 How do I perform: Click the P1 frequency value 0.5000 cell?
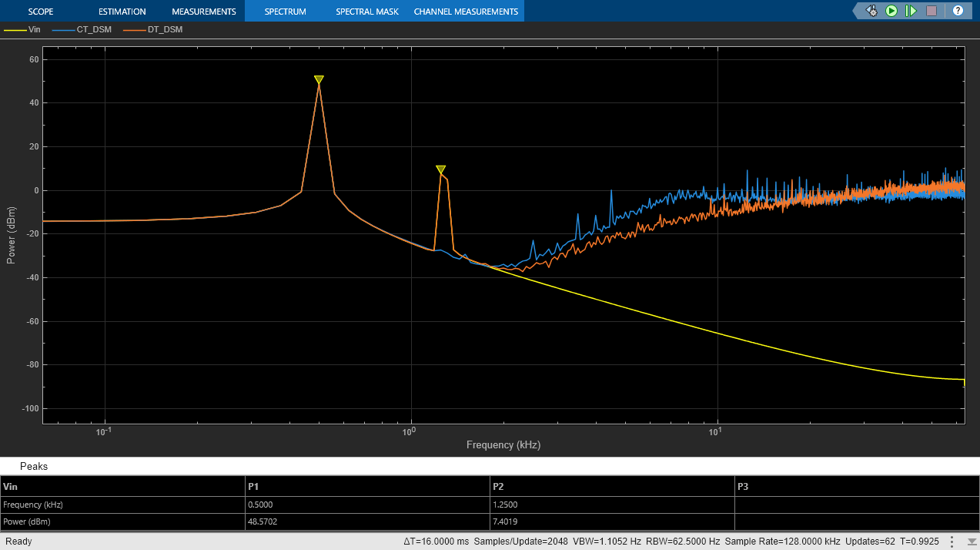coord(263,505)
